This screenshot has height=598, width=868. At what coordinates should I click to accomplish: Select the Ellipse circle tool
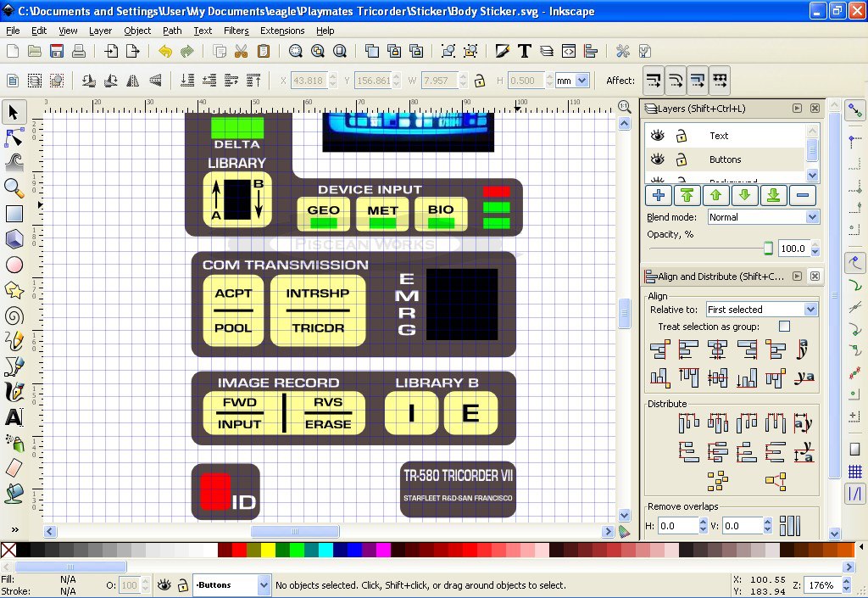[x=14, y=265]
